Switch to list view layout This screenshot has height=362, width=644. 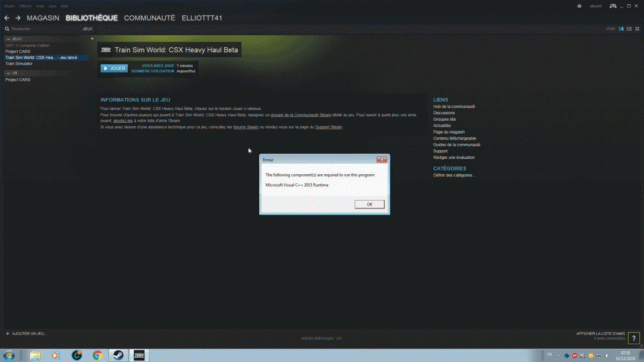click(x=629, y=28)
